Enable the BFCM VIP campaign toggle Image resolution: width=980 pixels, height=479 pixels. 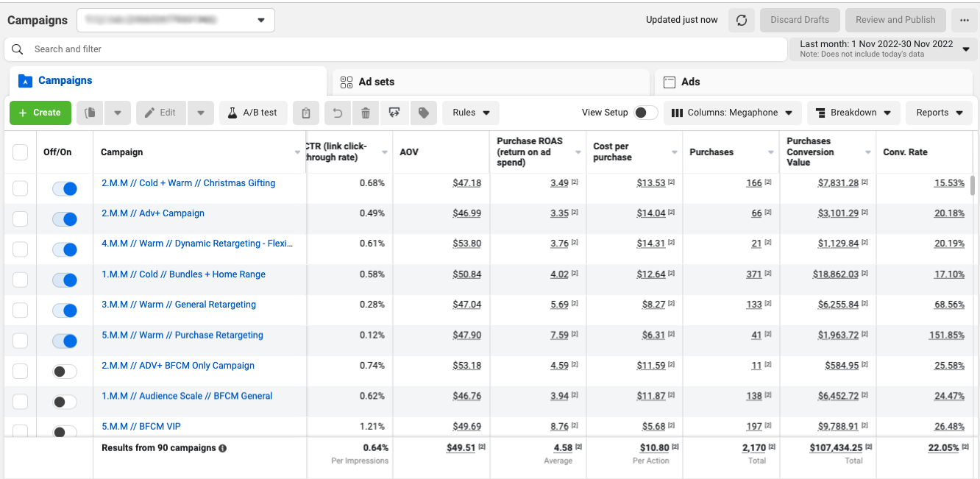tap(65, 432)
